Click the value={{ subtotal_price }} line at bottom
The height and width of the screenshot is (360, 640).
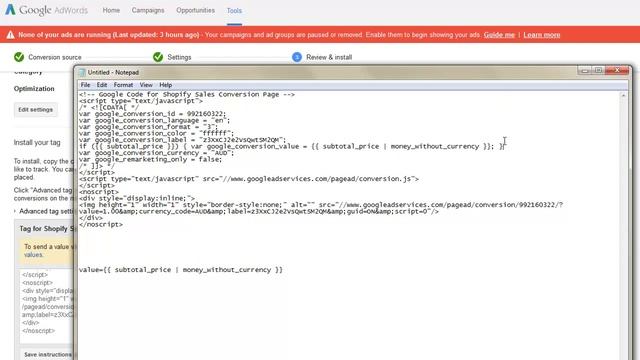point(180,270)
